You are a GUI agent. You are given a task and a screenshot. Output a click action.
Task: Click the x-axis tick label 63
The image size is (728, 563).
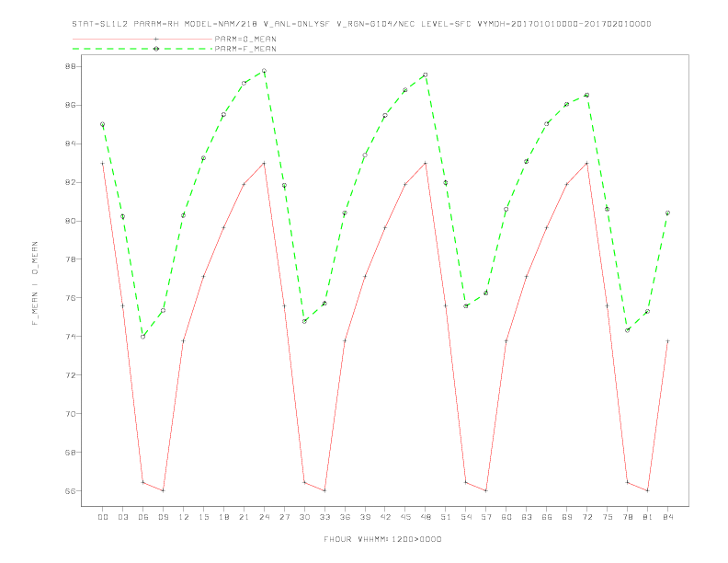click(526, 517)
